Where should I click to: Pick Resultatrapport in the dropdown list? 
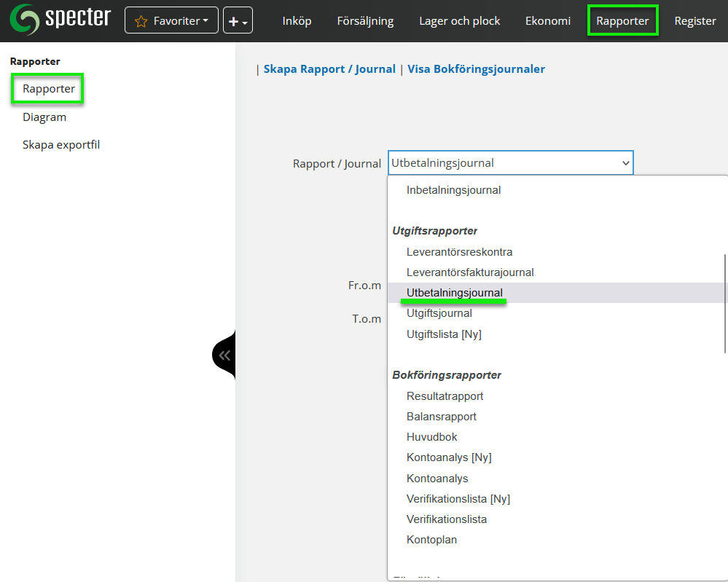tap(445, 396)
